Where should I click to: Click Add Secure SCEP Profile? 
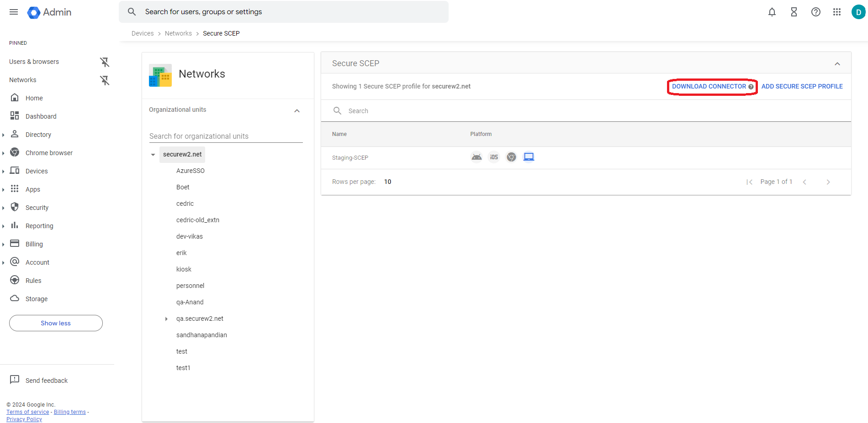click(802, 87)
